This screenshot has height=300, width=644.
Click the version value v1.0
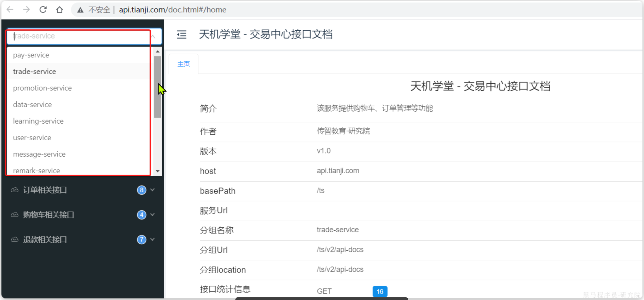pyautogui.click(x=324, y=151)
